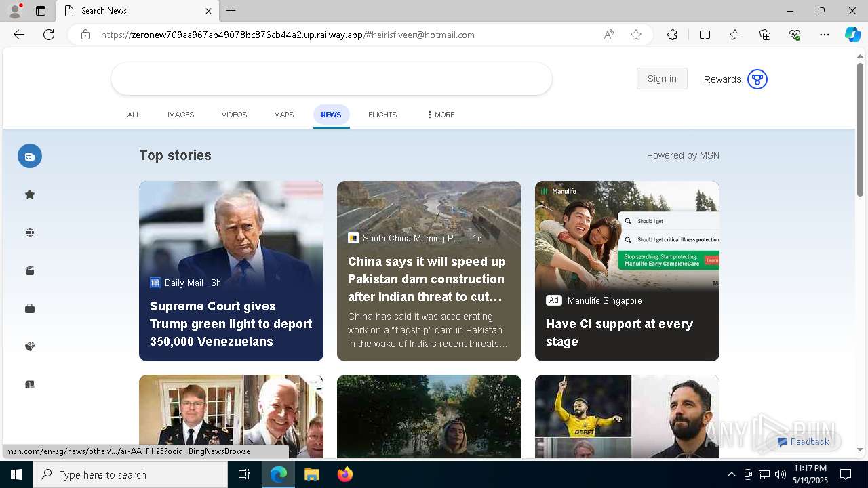
Task: Open Read aloud icon in address bar
Action: click(x=609, y=35)
